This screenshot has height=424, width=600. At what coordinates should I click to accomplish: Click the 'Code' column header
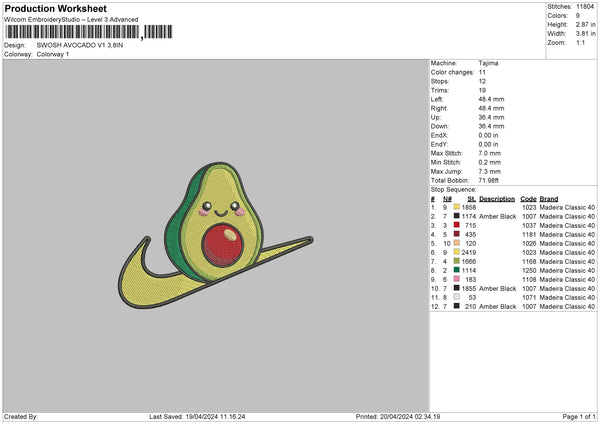[x=528, y=199]
